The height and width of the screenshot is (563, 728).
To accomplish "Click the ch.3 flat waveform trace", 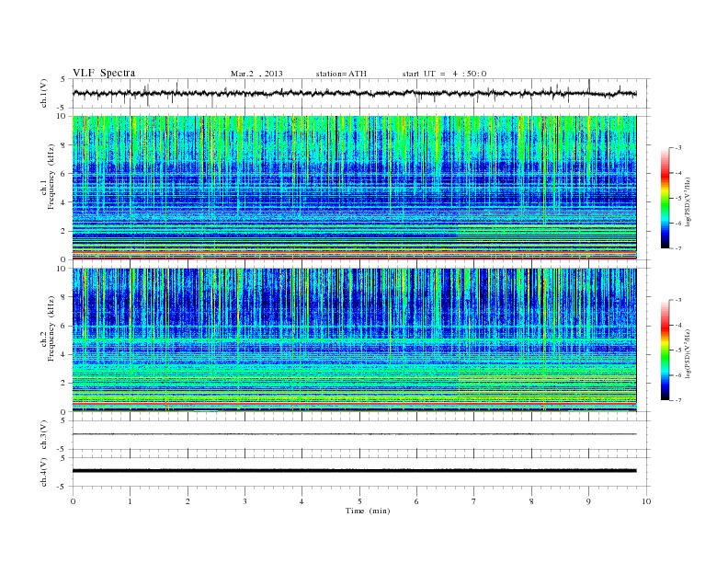I will pyautogui.click(x=354, y=434).
